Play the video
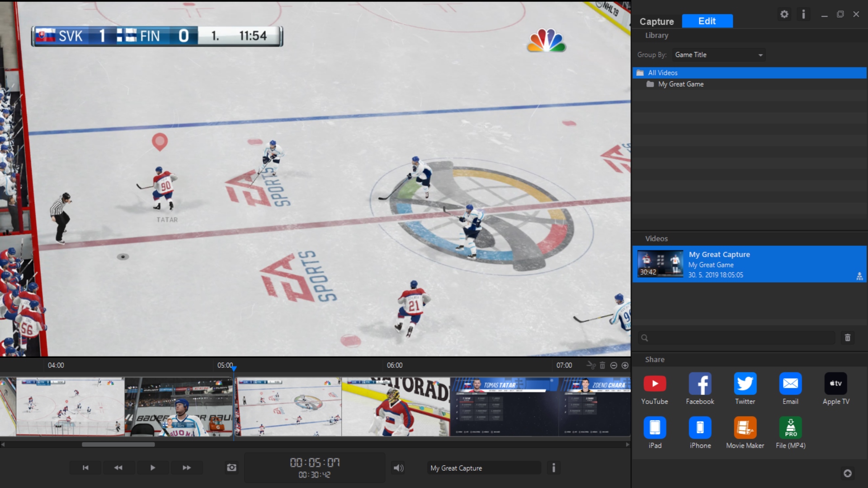868x488 pixels. (152, 468)
